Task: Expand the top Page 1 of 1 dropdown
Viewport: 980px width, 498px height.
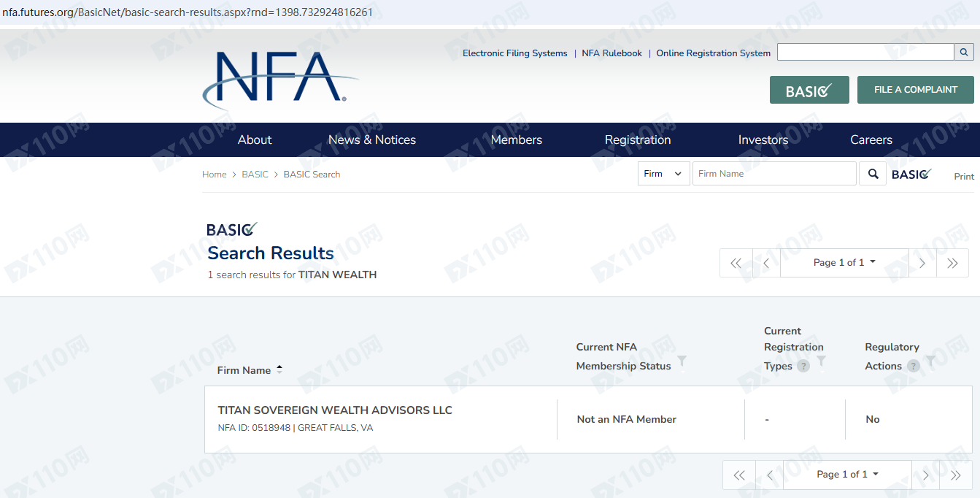Action: (844, 263)
